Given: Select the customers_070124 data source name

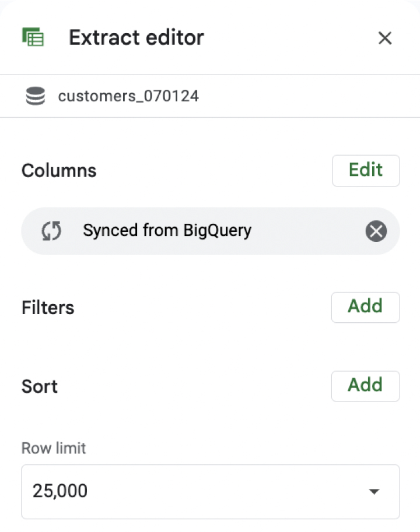Looking at the screenshot, I should click(128, 96).
